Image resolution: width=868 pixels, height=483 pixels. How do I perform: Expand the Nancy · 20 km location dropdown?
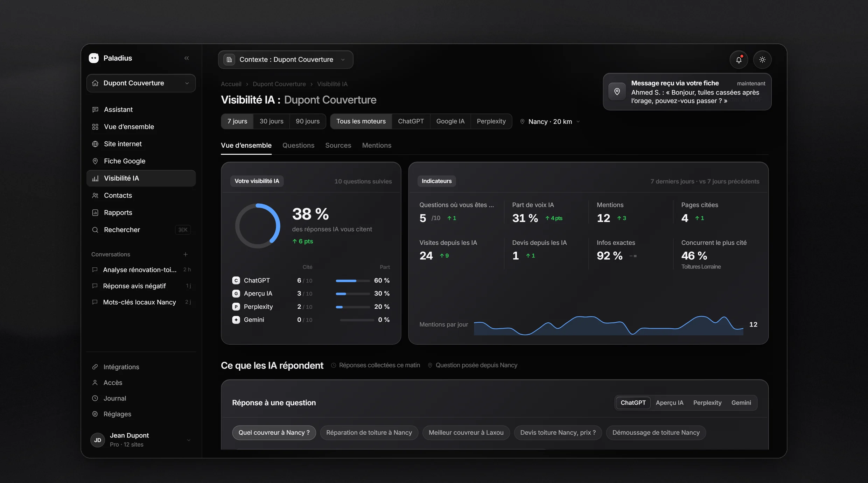[550, 121]
